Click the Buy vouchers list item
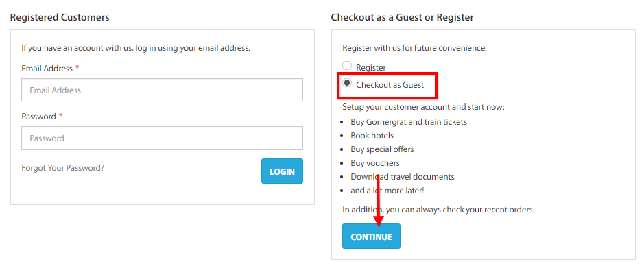This screenshot has width=644, height=268. 375,163
